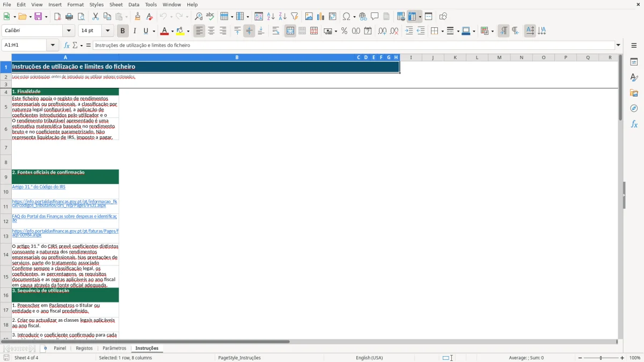Click Delete Decimal Place icon
The image size is (644, 362).
tap(394, 31)
